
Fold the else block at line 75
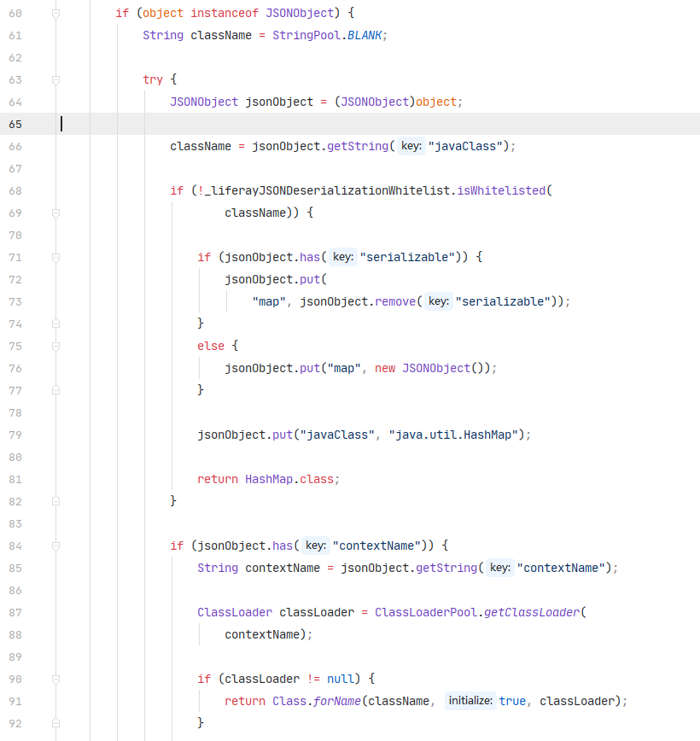(55, 347)
